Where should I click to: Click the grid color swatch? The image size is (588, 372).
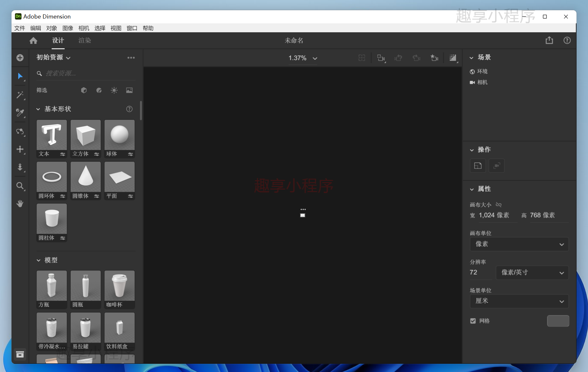tap(558, 321)
